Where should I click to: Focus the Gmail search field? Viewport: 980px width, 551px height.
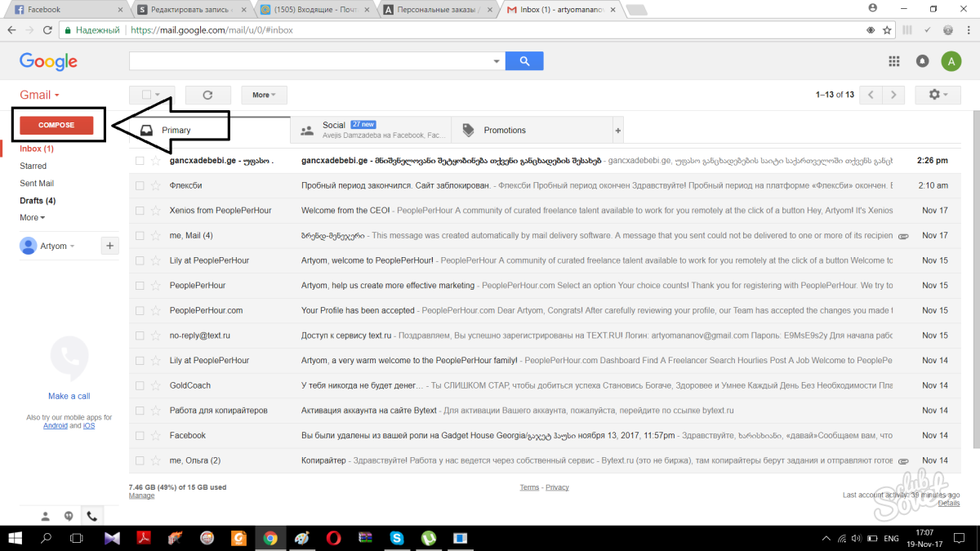tap(310, 61)
